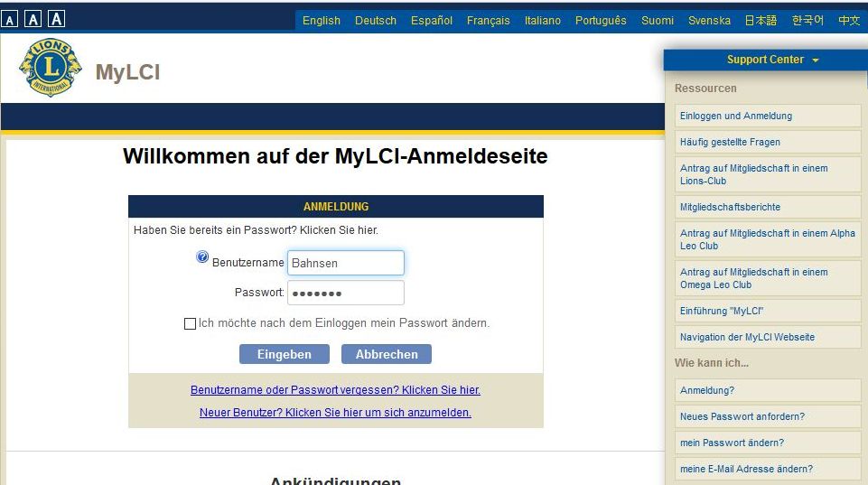Viewport: 868px width, 485px height.
Task: Click the Eingeben button
Action: [284, 354]
